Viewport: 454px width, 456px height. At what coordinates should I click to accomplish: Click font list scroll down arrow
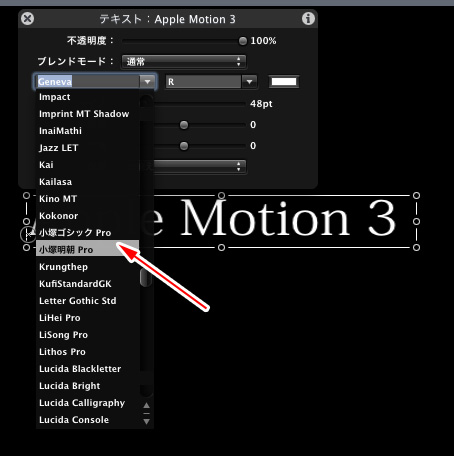(x=146, y=421)
